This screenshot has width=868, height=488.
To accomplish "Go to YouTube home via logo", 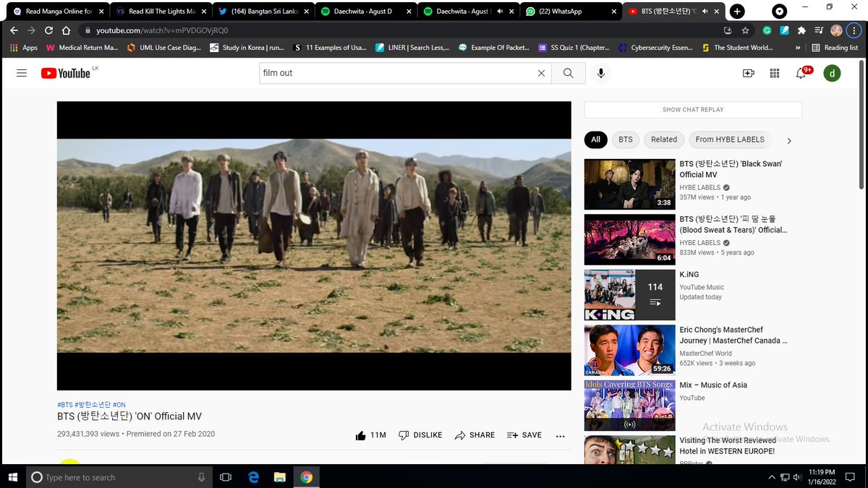I will coord(66,73).
